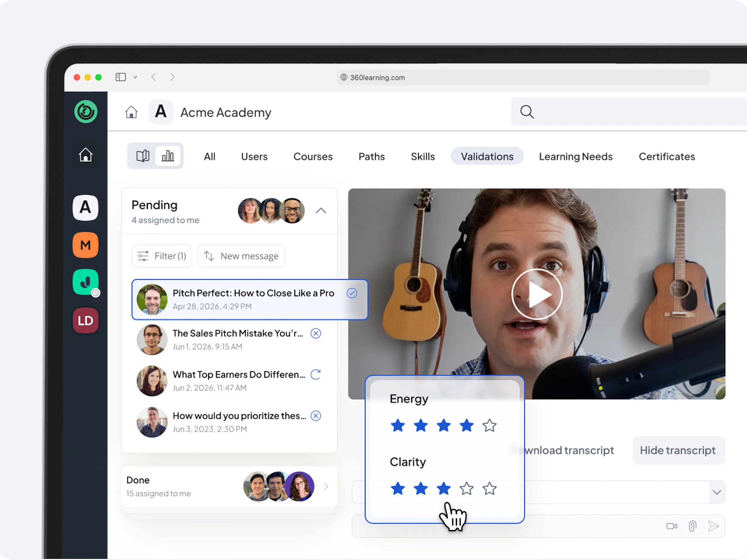Open What Top Earners Do Differently item
The height and width of the screenshot is (560, 747).
(x=229, y=381)
